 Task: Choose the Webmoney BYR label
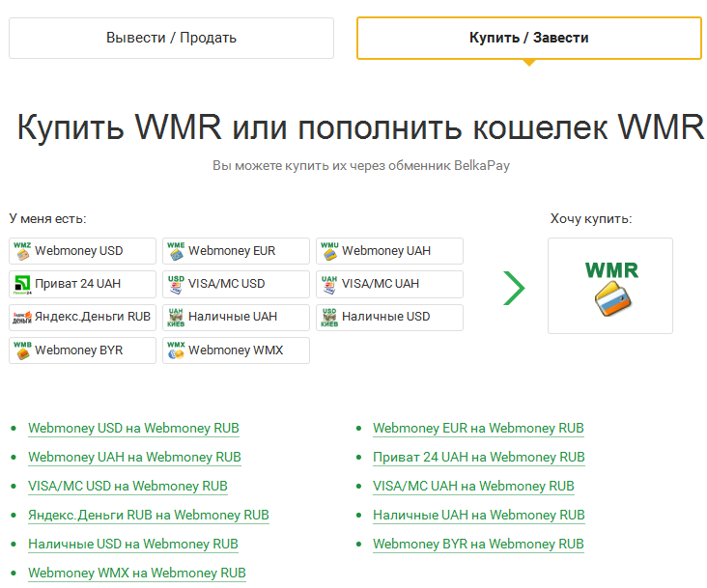tap(79, 350)
